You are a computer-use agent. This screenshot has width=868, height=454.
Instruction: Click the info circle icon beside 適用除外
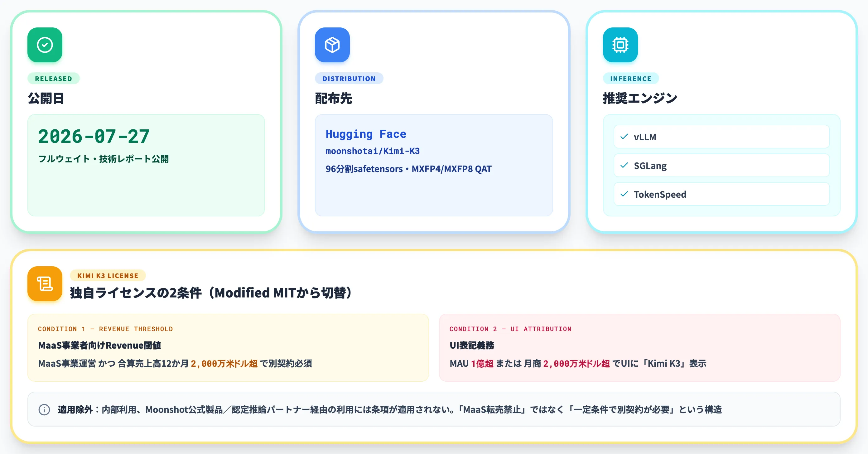(x=44, y=409)
